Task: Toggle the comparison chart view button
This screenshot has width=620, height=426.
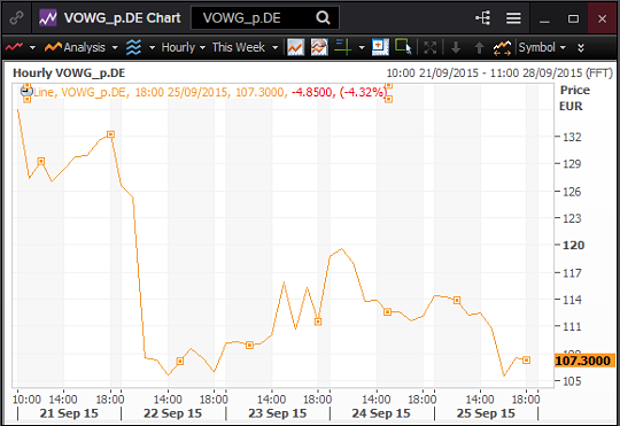Action: point(319,47)
